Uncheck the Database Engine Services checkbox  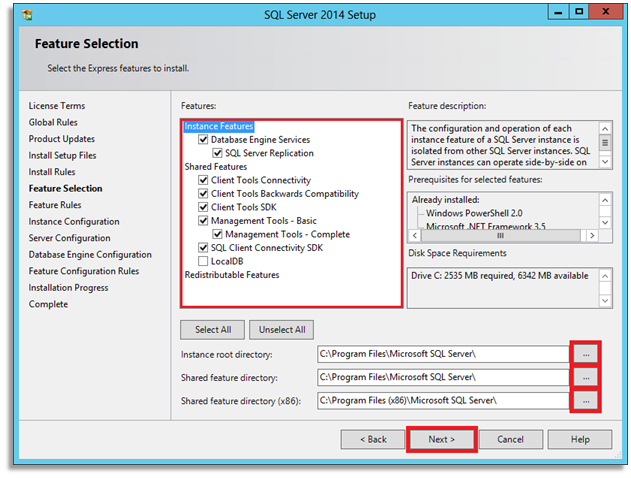pos(203,140)
